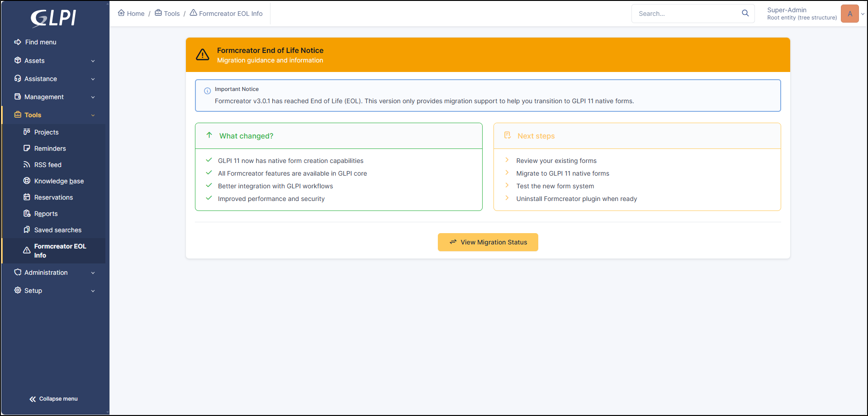The height and width of the screenshot is (416, 868).
Task: Open the user profile dropdown arrow
Action: click(x=863, y=14)
